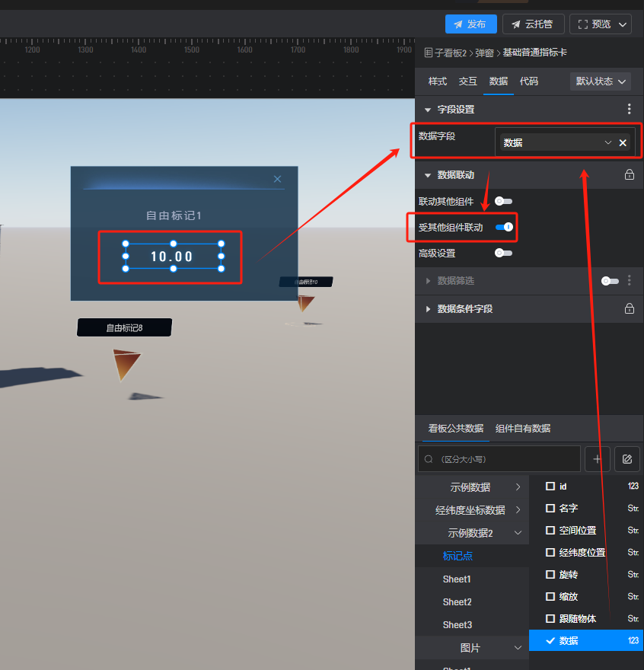Click the 弹窗 breadcrumb

click(484, 53)
